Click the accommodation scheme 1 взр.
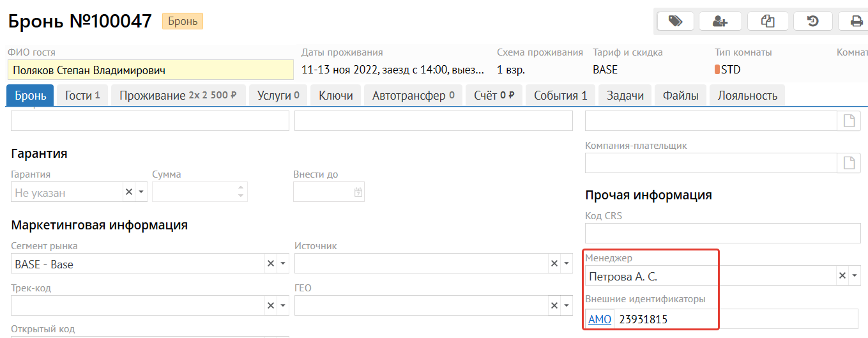The height and width of the screenshot is (338, 868). tap(511, 70)
